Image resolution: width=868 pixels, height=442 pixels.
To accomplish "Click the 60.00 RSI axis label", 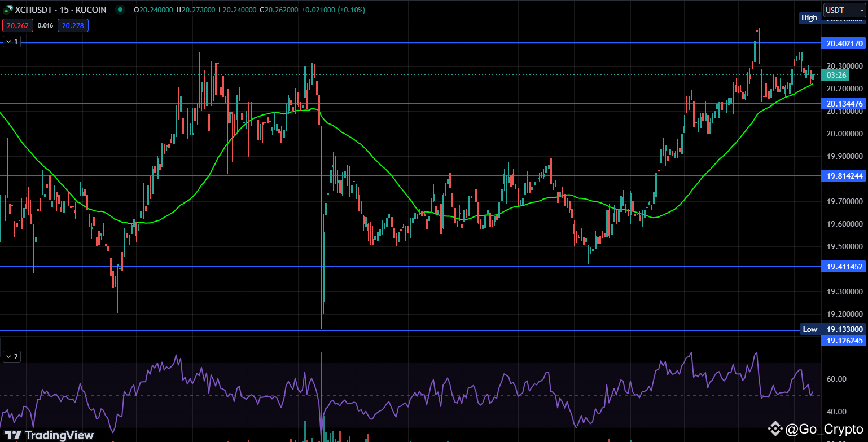I will tap(836, 379).
